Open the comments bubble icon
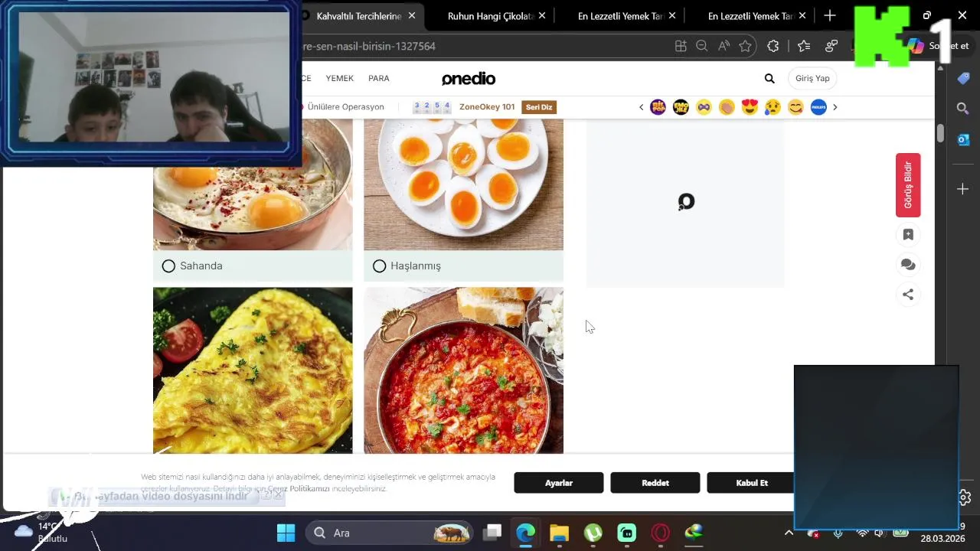 click(x=908, y=265)
